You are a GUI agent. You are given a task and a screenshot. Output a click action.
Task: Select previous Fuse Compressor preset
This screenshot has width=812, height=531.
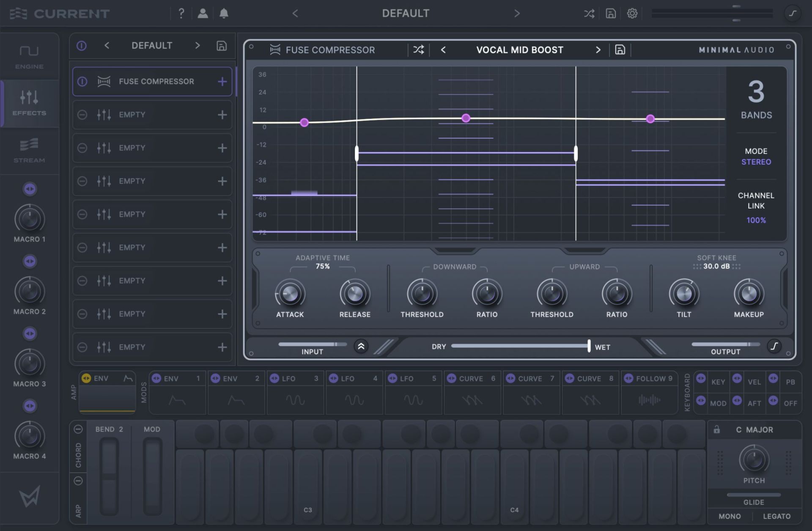(x=443, y=50)
